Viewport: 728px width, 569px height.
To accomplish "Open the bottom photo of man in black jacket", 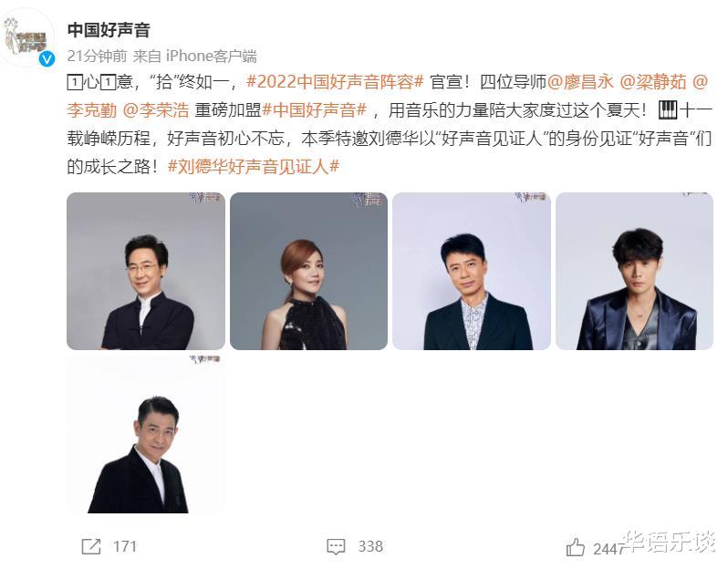I will (x=146, y=434).
